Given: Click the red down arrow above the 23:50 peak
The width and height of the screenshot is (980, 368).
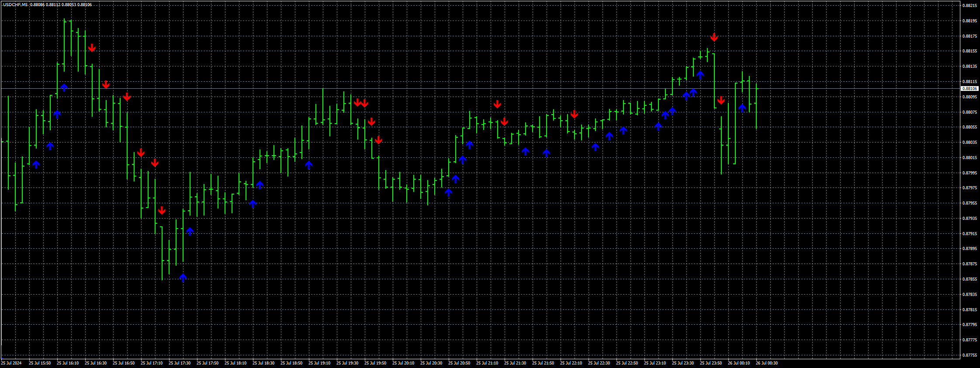Looking at the screenshot, I should [x=714, y=38].
